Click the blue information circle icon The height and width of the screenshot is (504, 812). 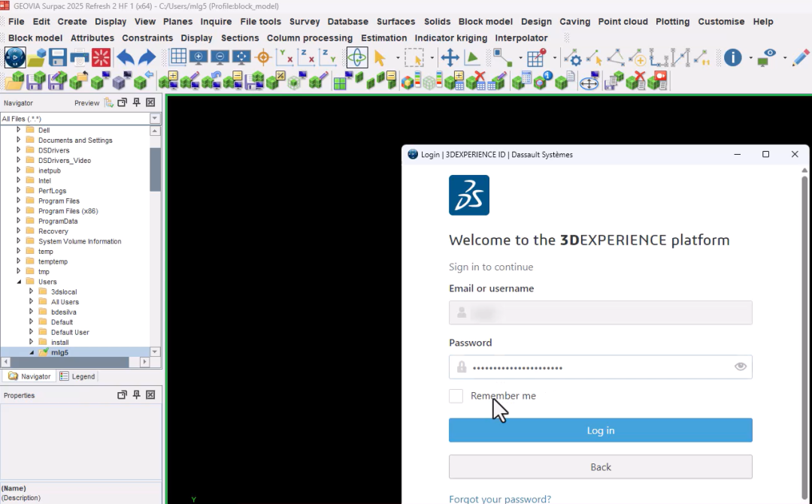pos(733,57)
